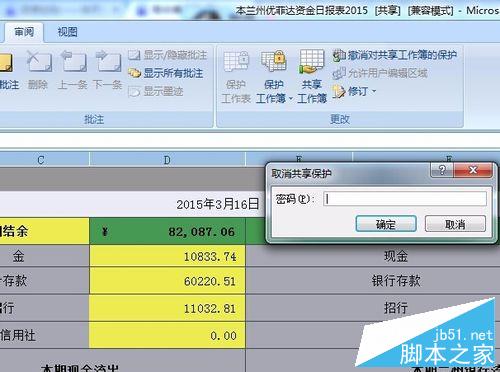Click 显示所有批注 option
Image resolution: width=500 pixels, height=372 pixels.
166,73
